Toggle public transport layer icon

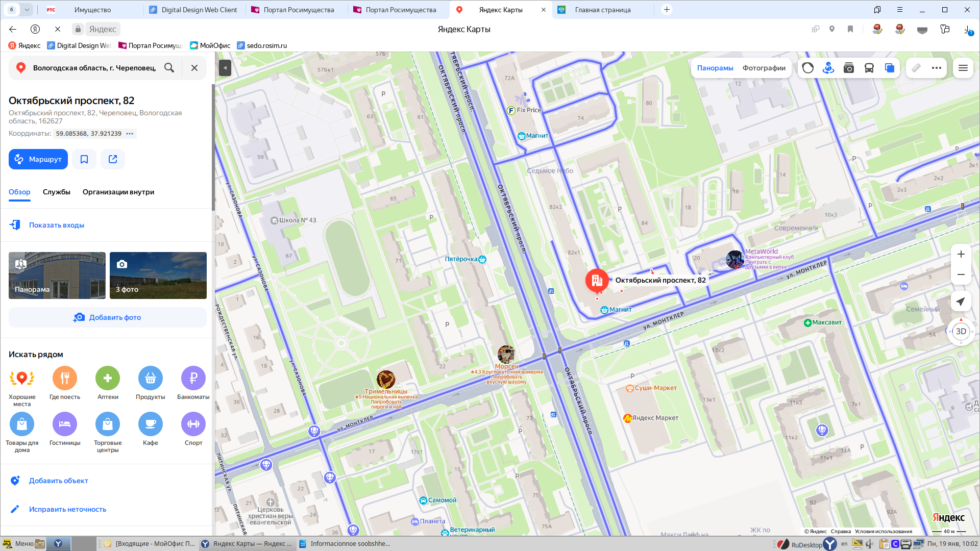tap(869, 68)
